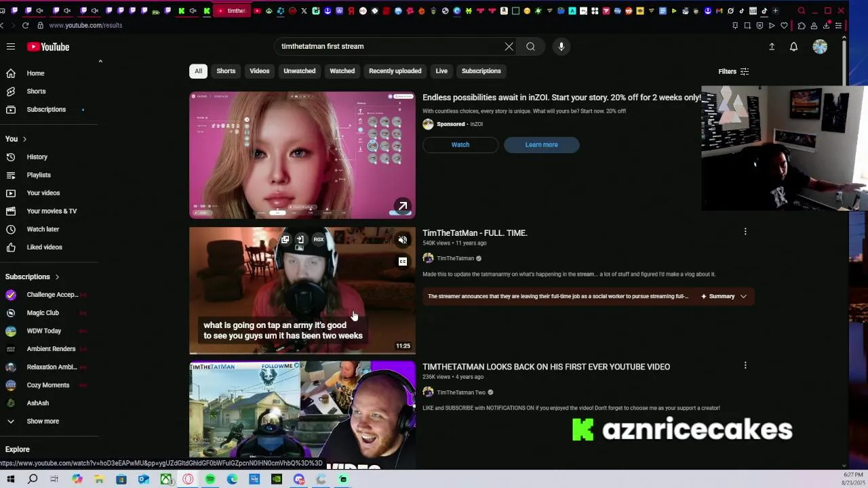This screenshot has height=488, width=868.
Task: Open Spotify from the taskbar
Action: [x=210, y=479]
